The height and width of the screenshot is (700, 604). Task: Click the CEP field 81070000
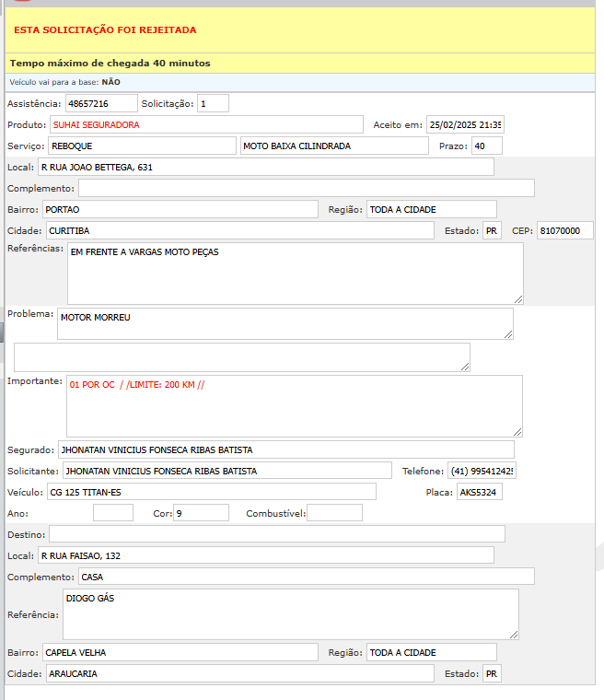pos(564,230)
